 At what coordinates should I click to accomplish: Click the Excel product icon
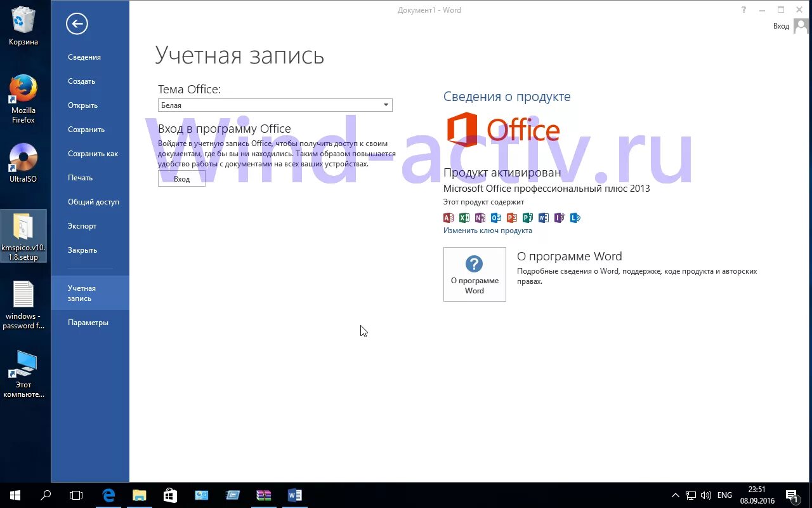tap(464, 218)
